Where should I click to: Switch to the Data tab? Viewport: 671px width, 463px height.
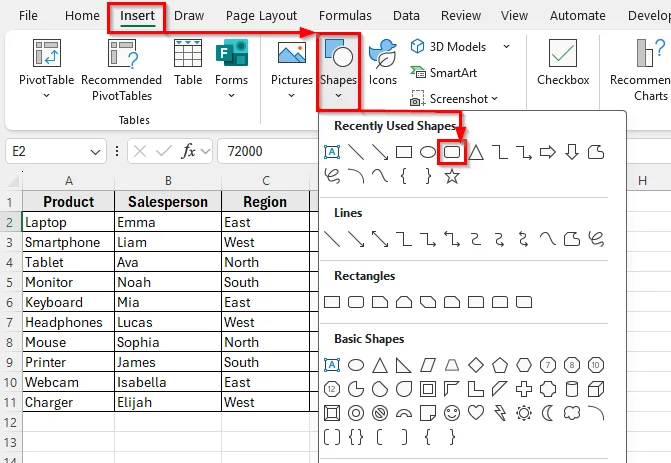406,16
